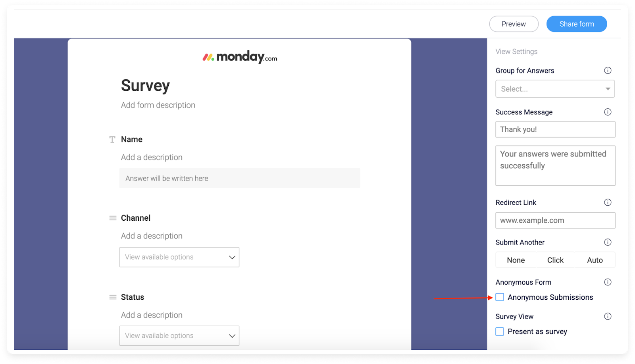This screenshot has width=635, height=364.
Task: Expand the Status available options dropdown
Action: [x=179, y=336]
